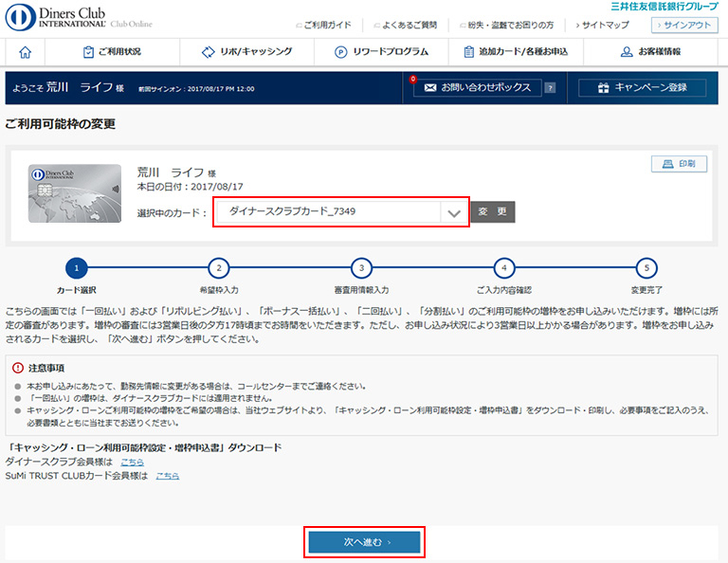Click こちら link for ダイナースクラブ会員様
Image resolution: width=728 pixels, height=563 pixels.
(x=133, y=462)
